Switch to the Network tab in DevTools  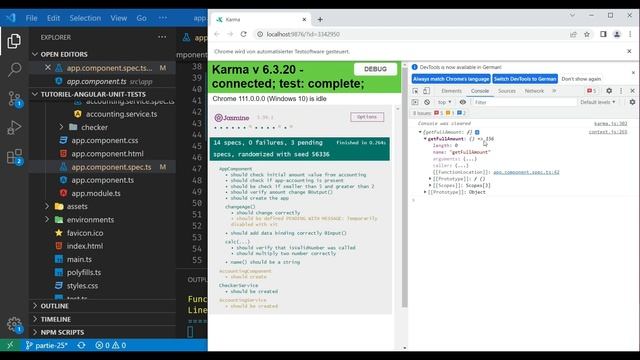[x=534, y=91]
